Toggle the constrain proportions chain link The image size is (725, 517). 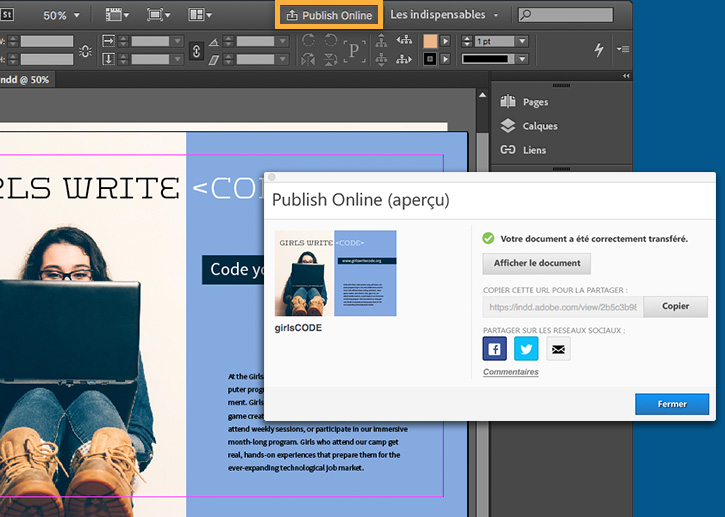tap(196, 50)
